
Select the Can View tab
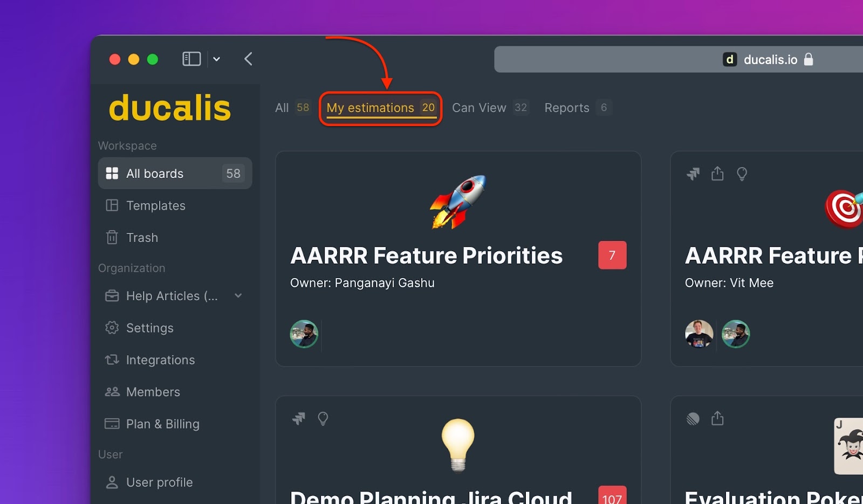(x=479, y=108)
